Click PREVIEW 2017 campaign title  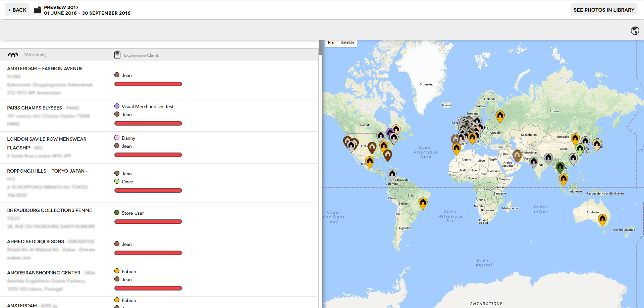tap(61, 7)
